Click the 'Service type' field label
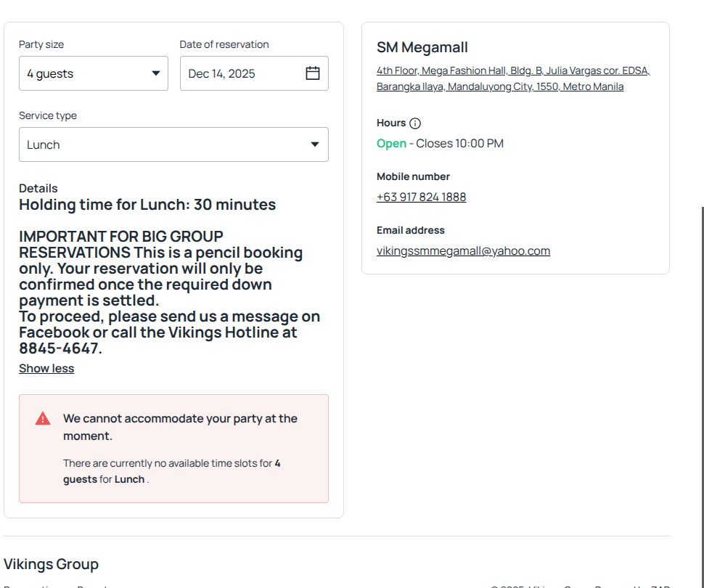 (x=48, y=116)
